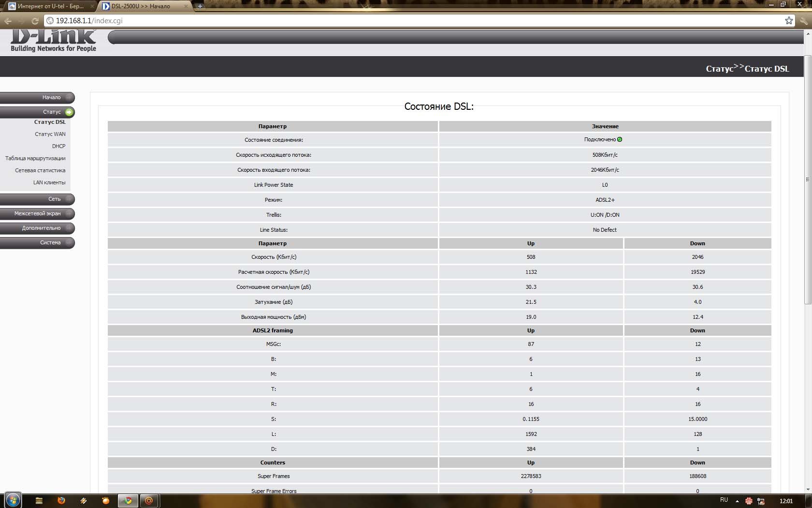The height and width of the screenshot is (508, 812).
Task: Open the Статус WAN page
Action: [x=50, y=134]
